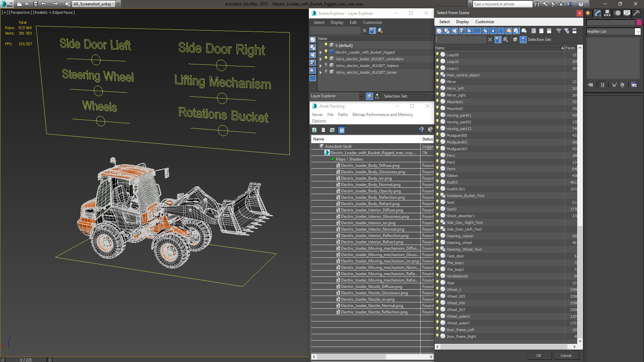Toggle visibility bulb of Steering_wheel object
Image resolution: width=644 pixels, height=362 pixels.
point(437,242)
